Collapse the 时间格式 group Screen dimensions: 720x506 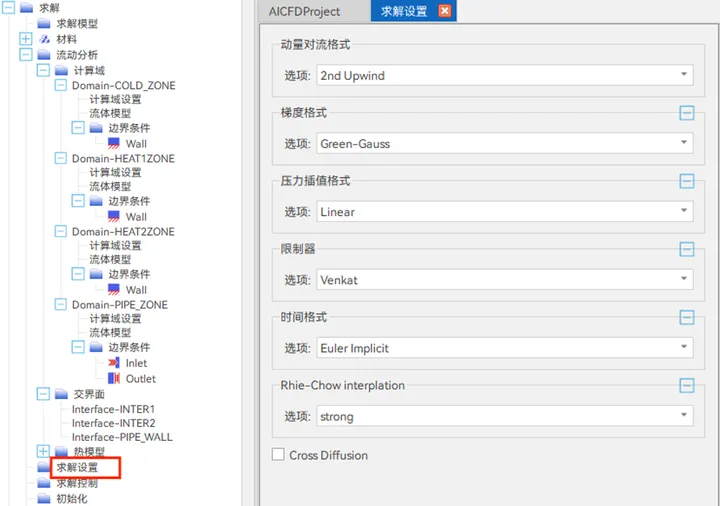point(686,317)
